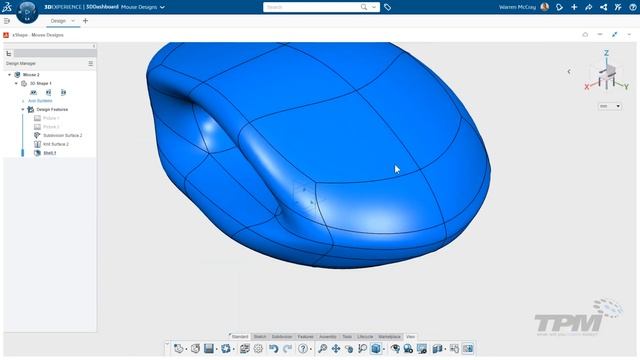Add a new dashboard tab
This screenshot has height=360, width=640.
(85, 21)
